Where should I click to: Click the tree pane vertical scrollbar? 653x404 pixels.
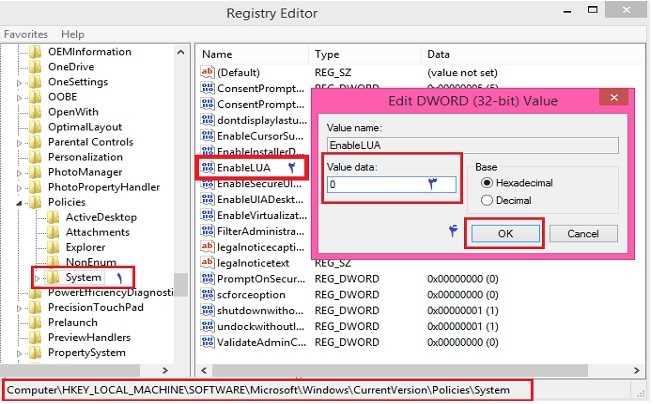pyautogui.click(x=181, y=200)
